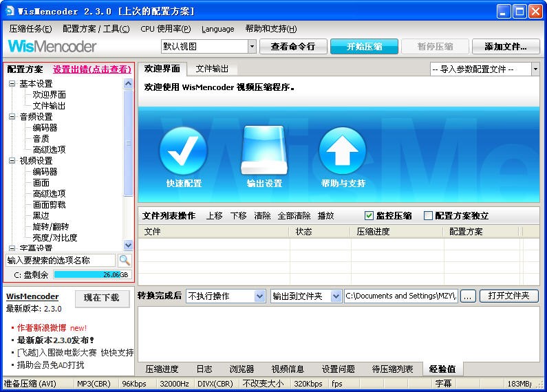Image resolution: width=547 pixels, height=392 pixels.
Task: Open the 设置问题 tab
Action: click(x=338, y=369)
